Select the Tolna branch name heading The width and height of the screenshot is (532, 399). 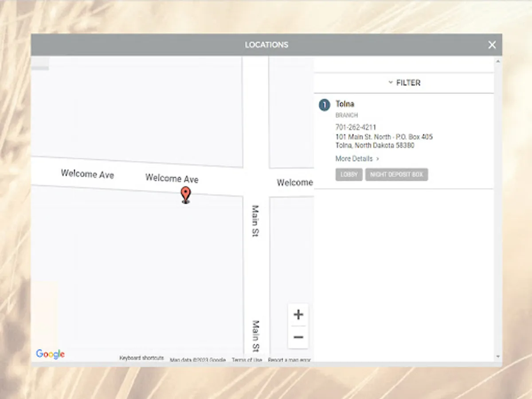345,104
